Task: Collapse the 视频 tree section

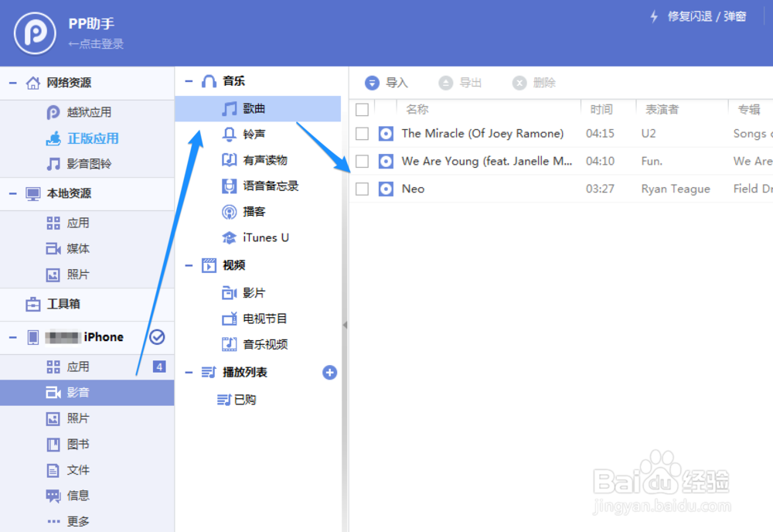Action: click(188, 265)
